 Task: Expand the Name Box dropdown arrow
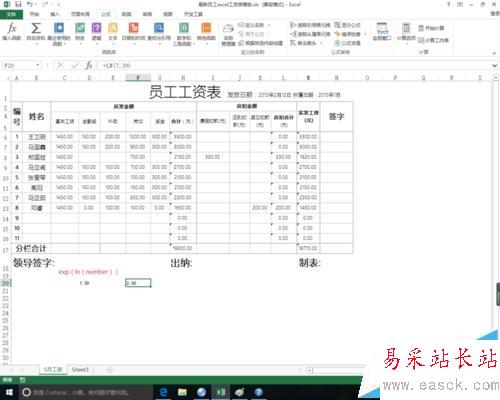click(x=38, y=65)
